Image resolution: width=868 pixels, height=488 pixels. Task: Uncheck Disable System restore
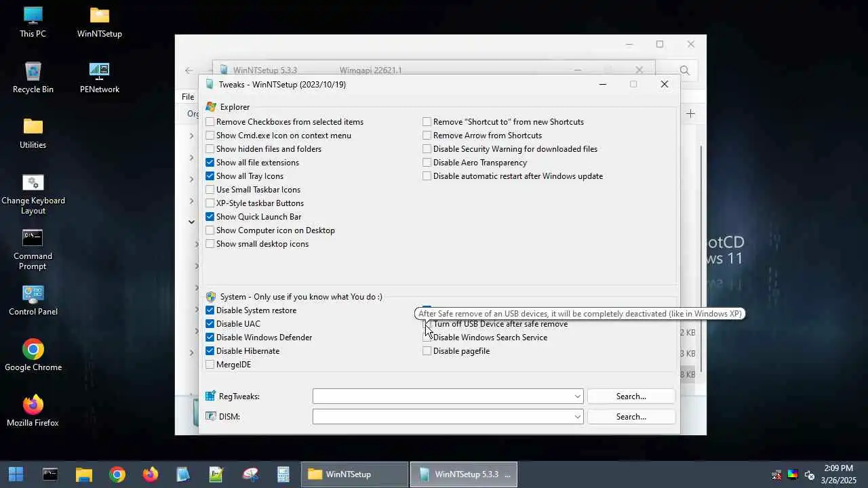click(210, 310)
